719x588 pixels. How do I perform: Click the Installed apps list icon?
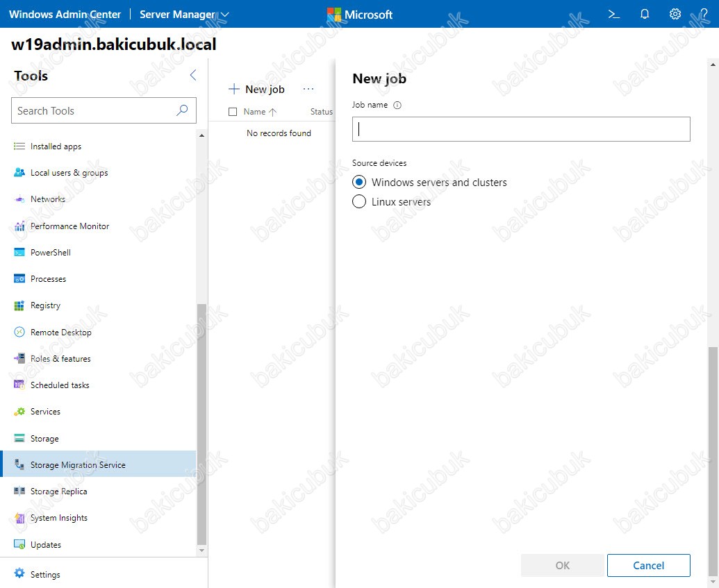click(x=19, y=146)
